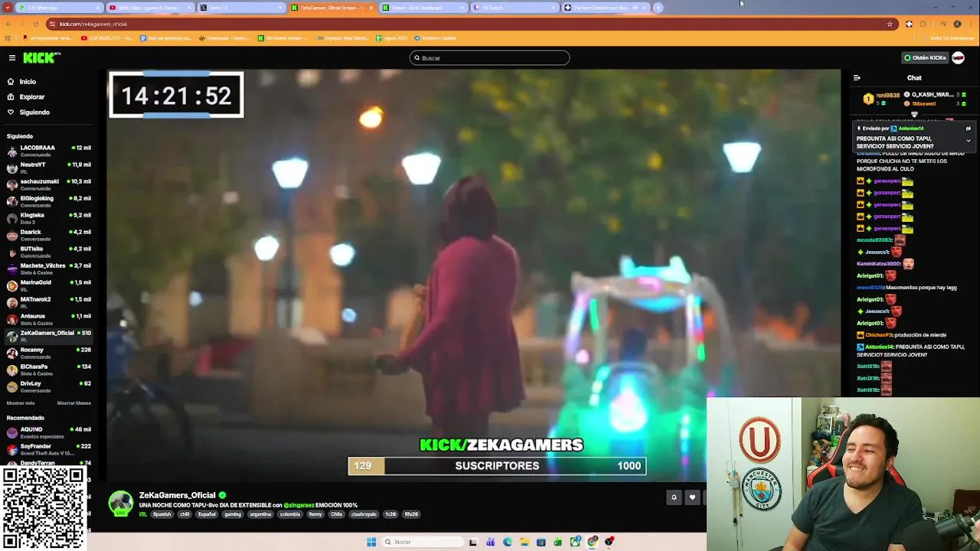Viewport: 980px width, 551px height.
Task: Open the hamburger menu next to Kick logo
Action: pyautogui.click(x=12, y=58)
